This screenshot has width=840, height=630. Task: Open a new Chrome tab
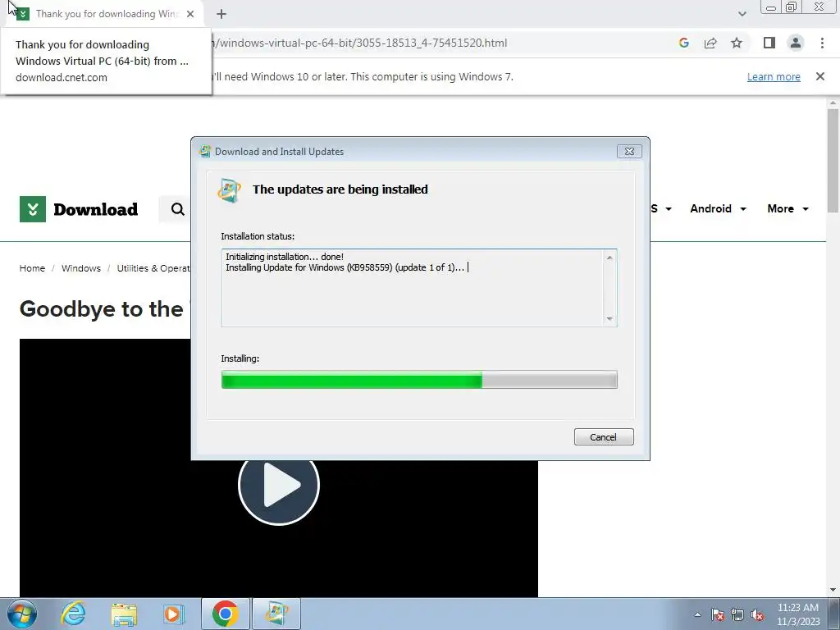click(221, 14)
